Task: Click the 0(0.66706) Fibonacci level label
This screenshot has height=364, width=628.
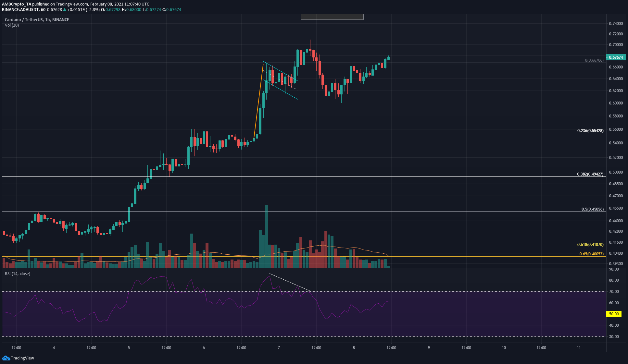Action: pyautogui.click(x=594, y=60)
